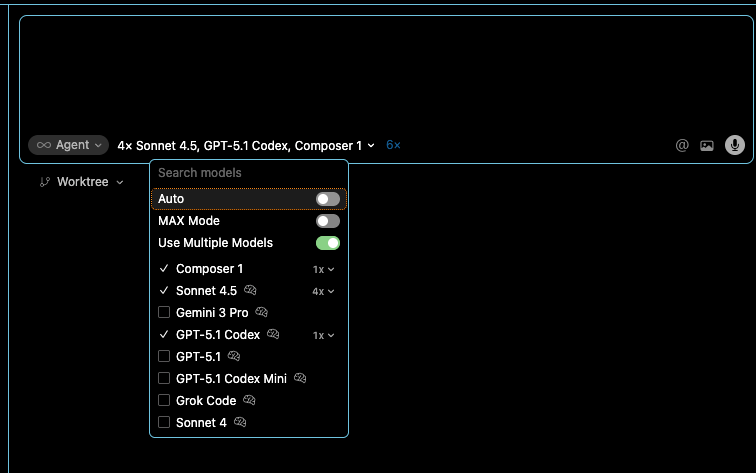Click the microphone voice input icon

point(735,145)
